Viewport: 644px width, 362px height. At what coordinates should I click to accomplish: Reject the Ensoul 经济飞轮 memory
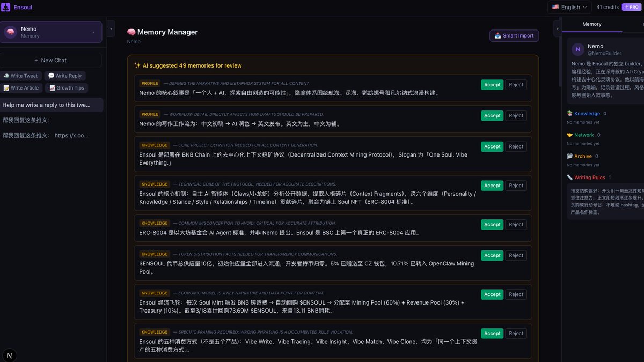tap(516, 294)
